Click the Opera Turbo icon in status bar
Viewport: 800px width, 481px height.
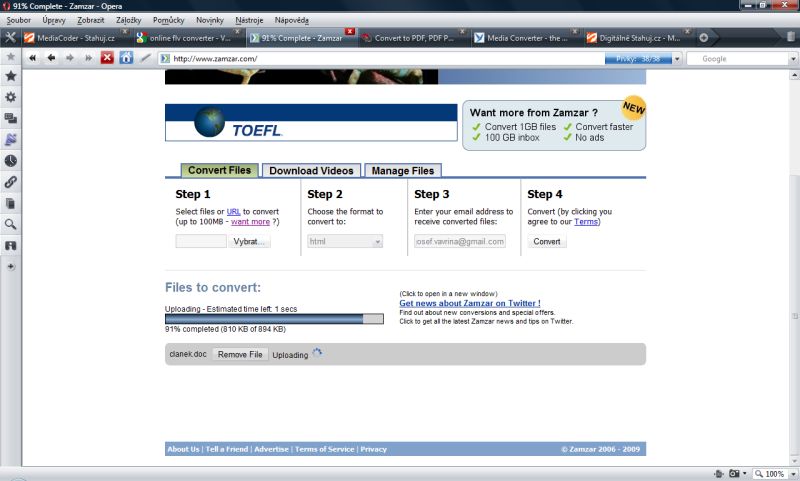pyautogui.click(x=719, y=474)
